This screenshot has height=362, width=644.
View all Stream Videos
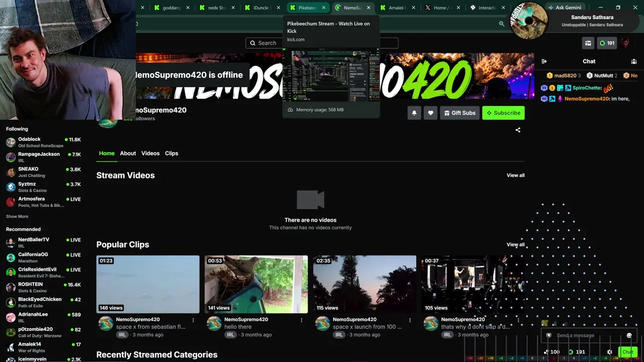pos(515,175)
